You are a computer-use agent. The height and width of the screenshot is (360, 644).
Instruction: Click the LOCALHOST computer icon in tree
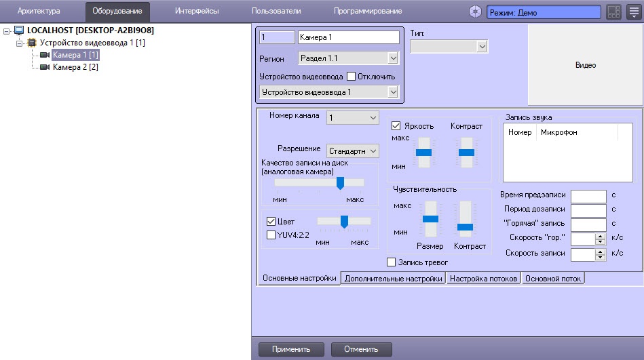coord(19,31)
